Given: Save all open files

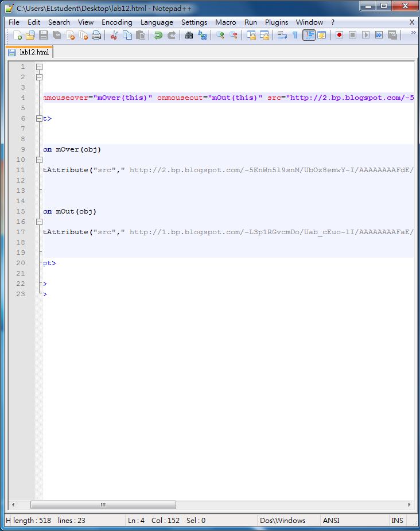Looking at the screenshot, I should click(x=57, y=35).
